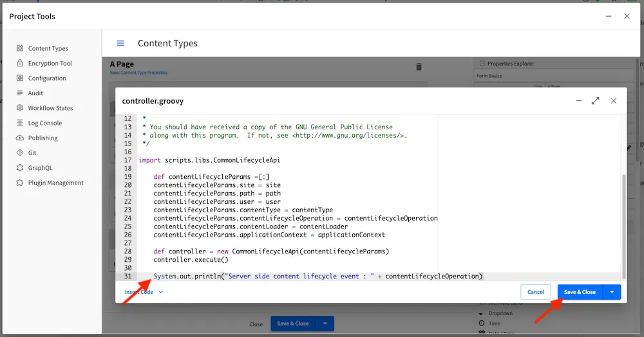Toggle the hamburger menu beside Content Types
644x337 pixels.
(x=120, y=43)
